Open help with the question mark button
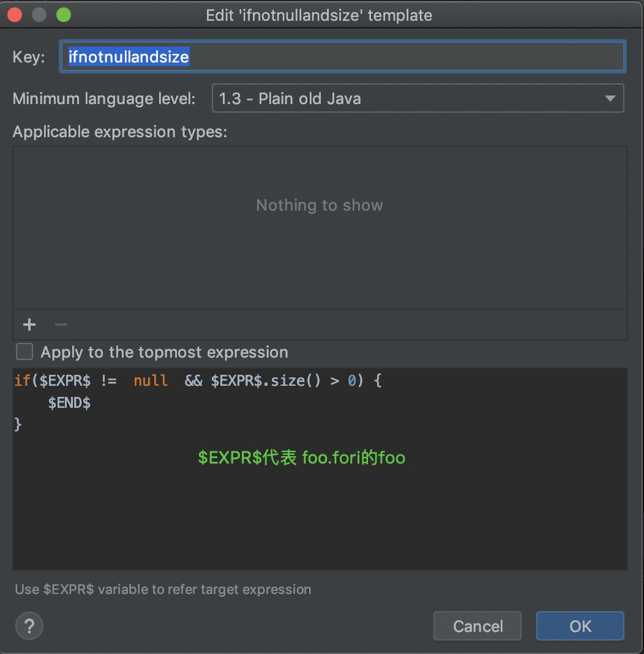The height and width of the screenshot is (654, 644). tap(29, 626)
